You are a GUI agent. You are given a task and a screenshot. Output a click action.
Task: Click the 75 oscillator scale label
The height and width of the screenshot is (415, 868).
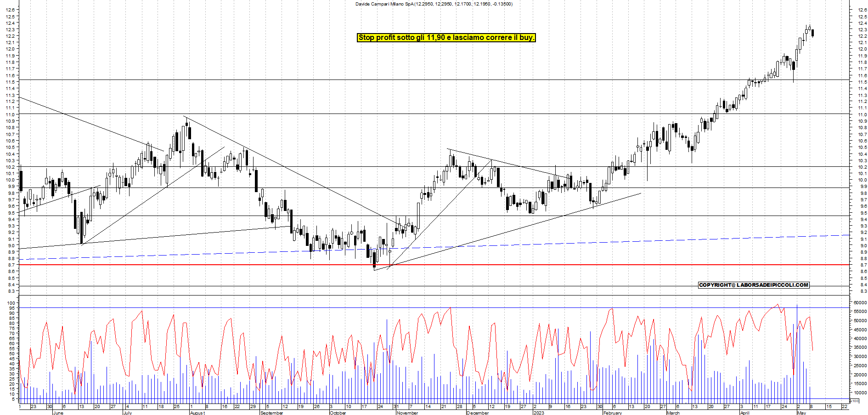coord(12,328)
